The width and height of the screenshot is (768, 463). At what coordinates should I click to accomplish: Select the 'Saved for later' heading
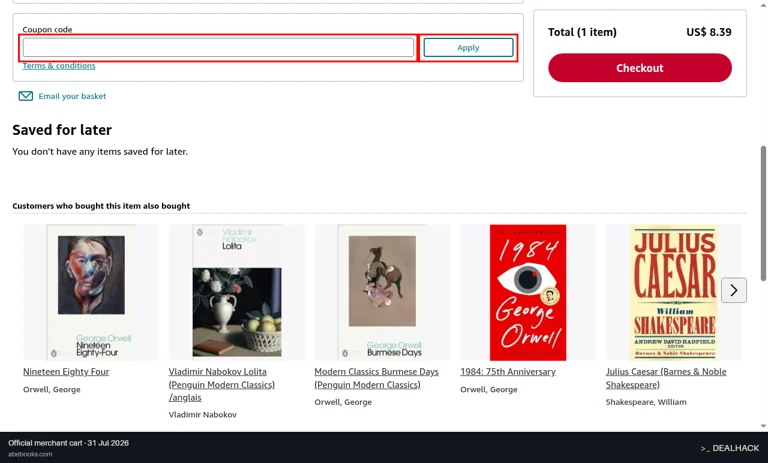tap(62, 130)
